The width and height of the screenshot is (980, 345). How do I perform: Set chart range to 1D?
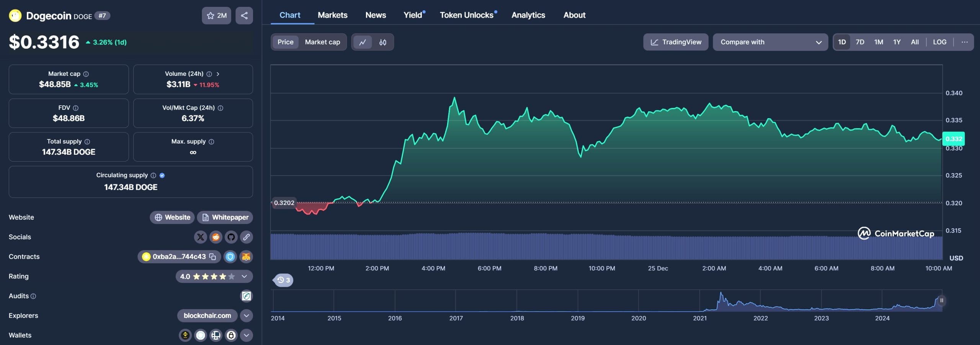tap(842, 42)
